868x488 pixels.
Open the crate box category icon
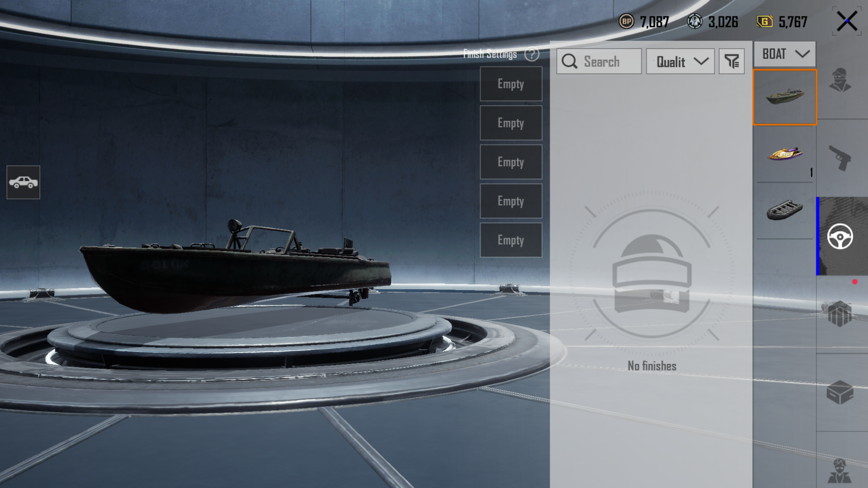pyautogui.click(x=840, y=392)
